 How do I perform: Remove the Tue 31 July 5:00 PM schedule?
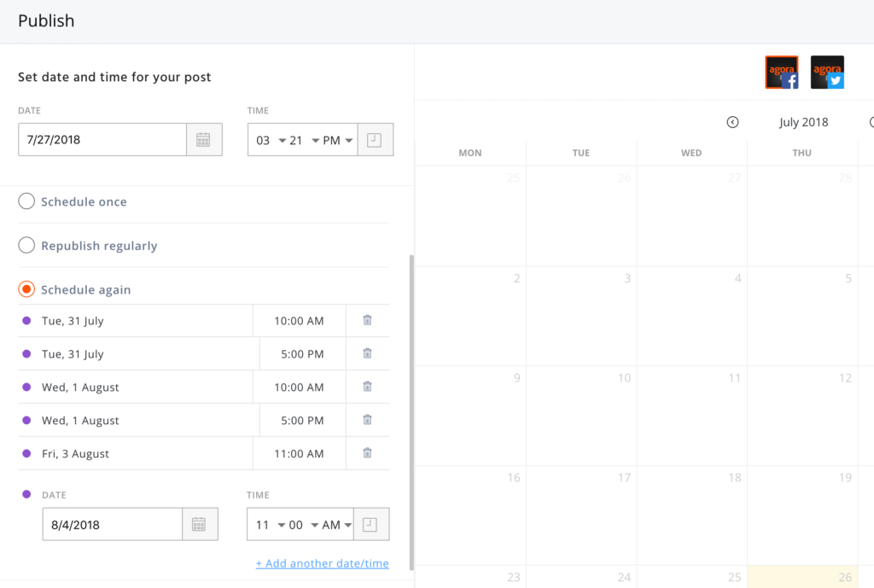pos(367,353)
